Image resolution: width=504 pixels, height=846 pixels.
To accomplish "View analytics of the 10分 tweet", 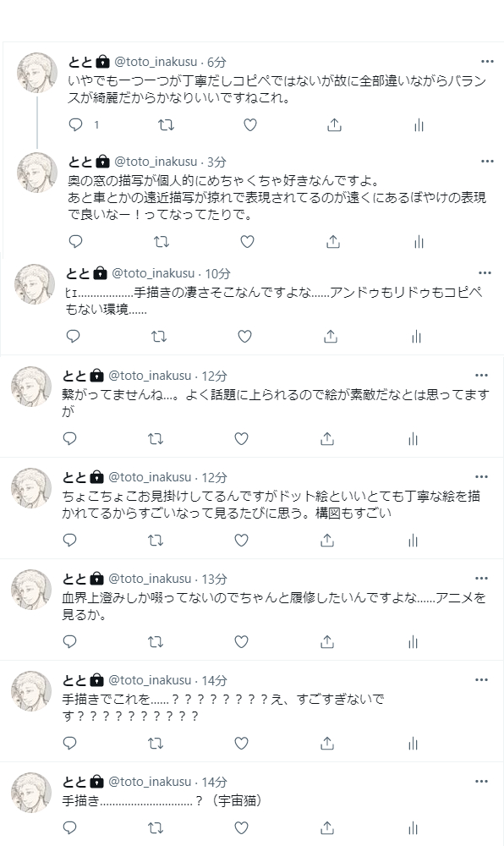I will coord(416,337).
